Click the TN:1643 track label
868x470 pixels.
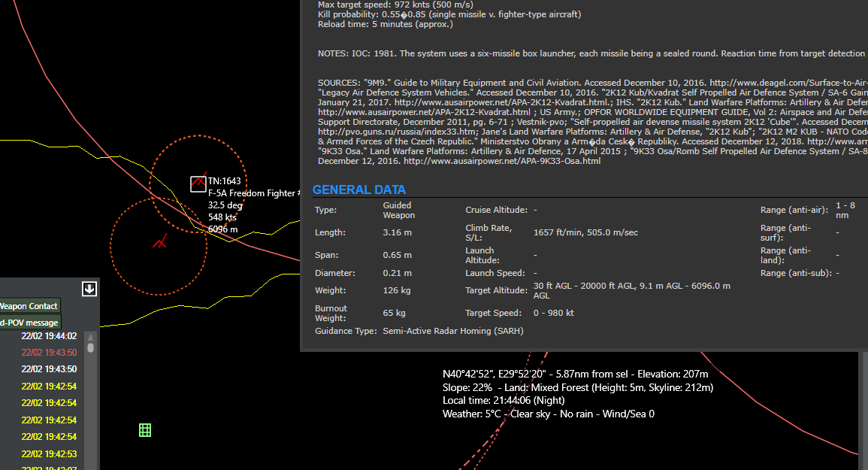224,181
